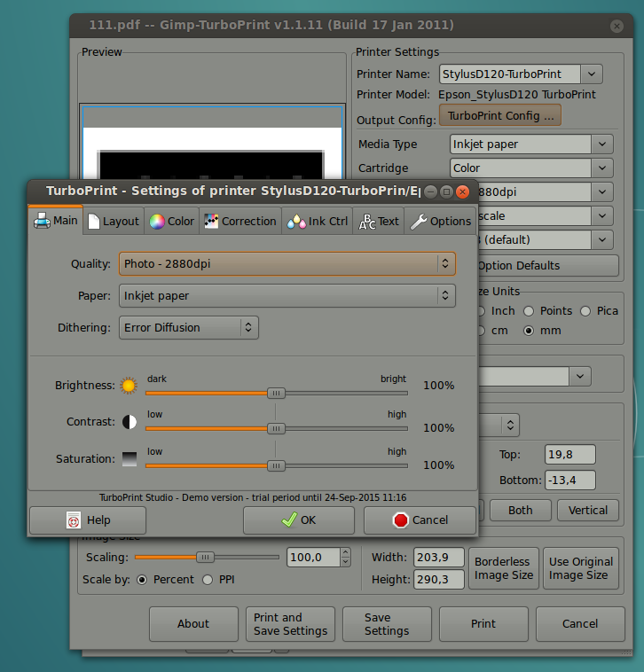Click the half-circle Contrast icon
This screenshot has width=644, height=672.
point(130,422)
